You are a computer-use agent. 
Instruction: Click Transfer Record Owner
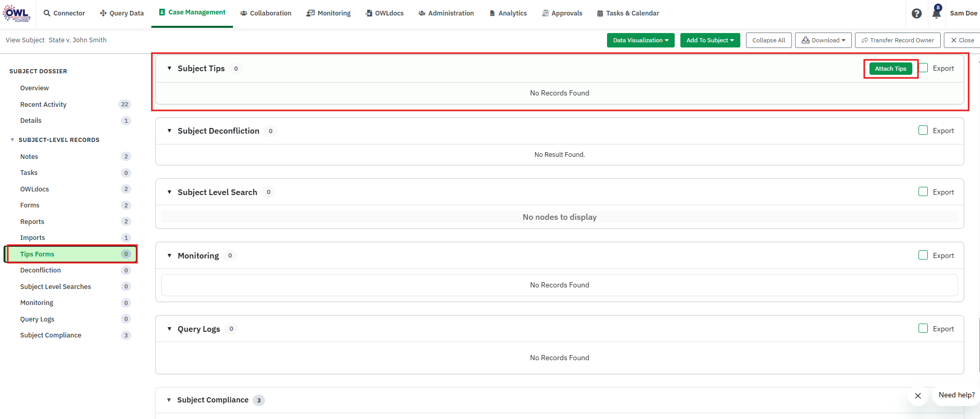(x=898, y=40)
